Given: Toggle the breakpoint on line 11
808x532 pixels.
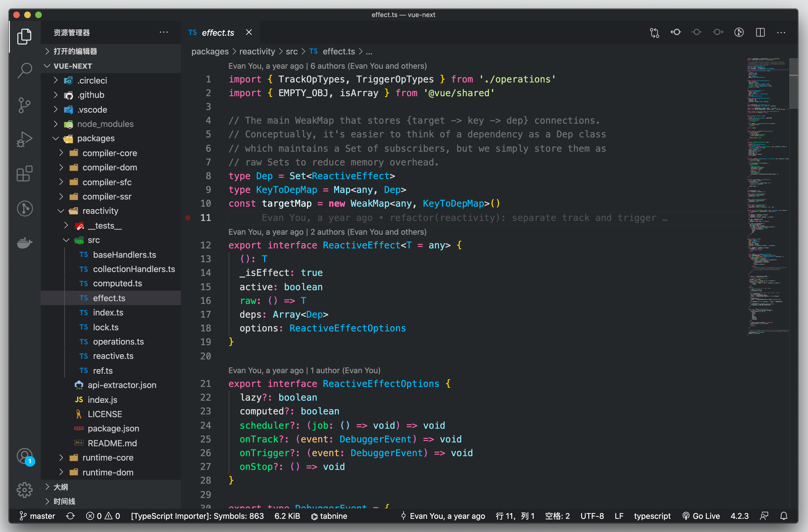Looking at the screenshot, I should (x=188, y=218).
